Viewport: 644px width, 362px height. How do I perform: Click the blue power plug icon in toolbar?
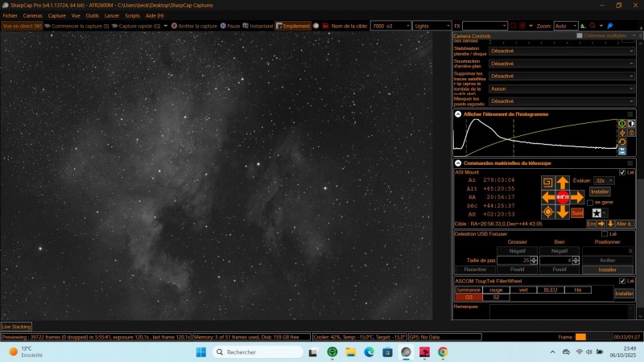tap(610, 26)
